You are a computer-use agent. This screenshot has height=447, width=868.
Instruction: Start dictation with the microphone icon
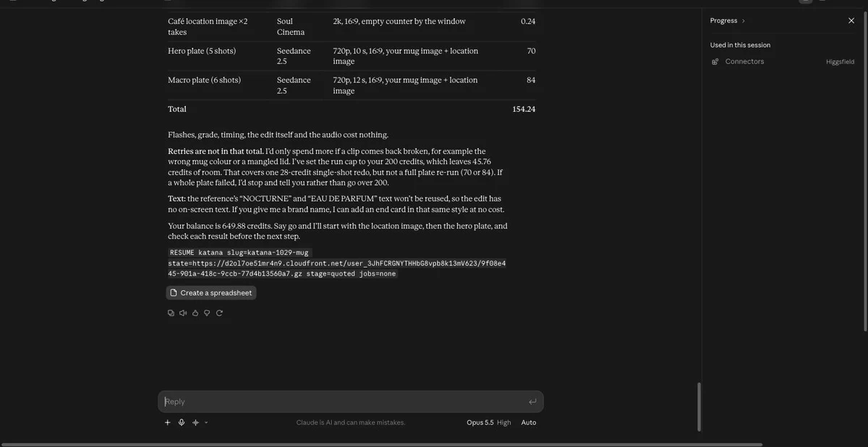coord(182,422)
